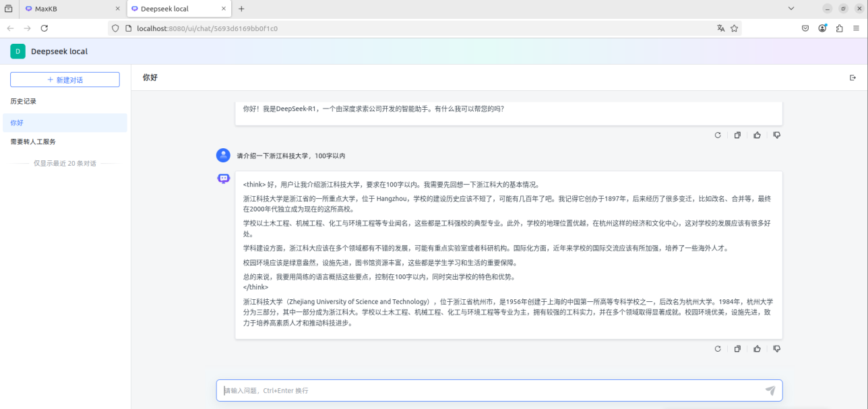Viewport: 868px width, 409px height.
Task: Bookmark this page with the star icon
Action: point(735,28)
